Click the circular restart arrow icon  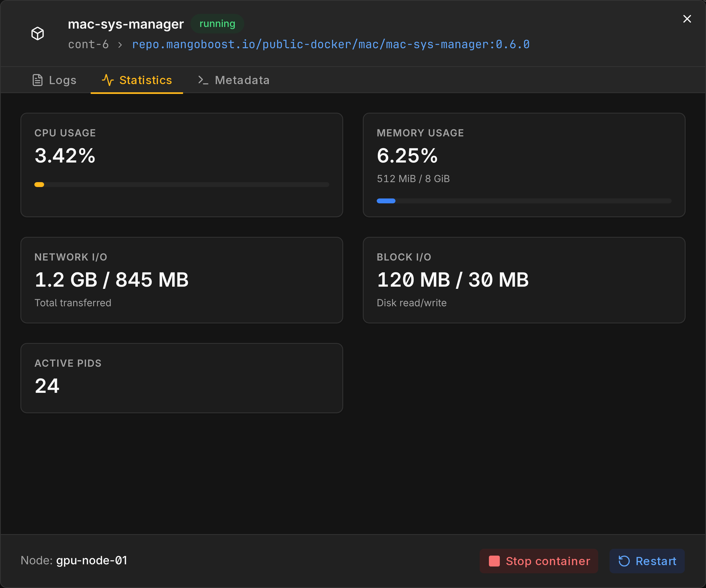coord(624,561)
